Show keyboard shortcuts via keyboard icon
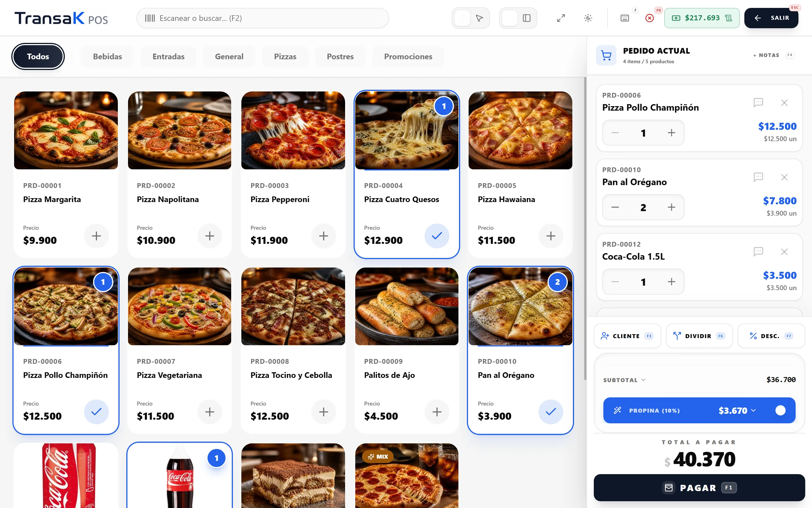Viewport: 812px width, 508px height. [x=625, y=18]
